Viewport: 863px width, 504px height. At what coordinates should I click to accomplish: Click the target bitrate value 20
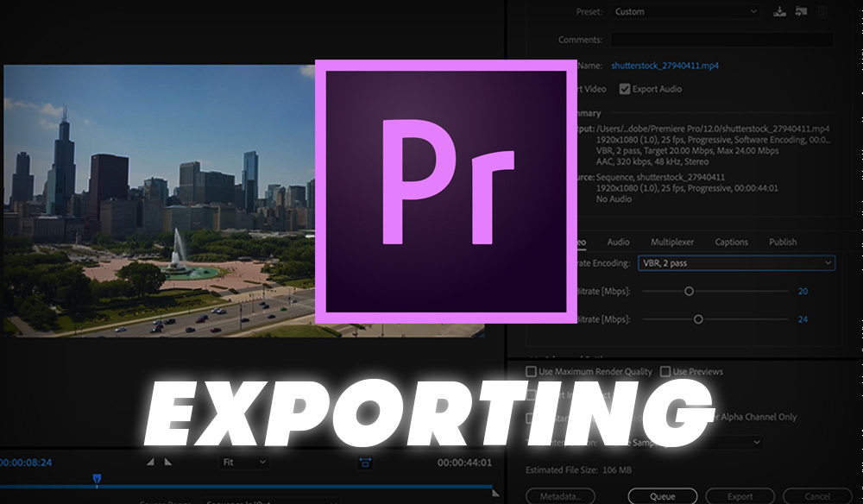pyautogui.click(x=803, y=291)
